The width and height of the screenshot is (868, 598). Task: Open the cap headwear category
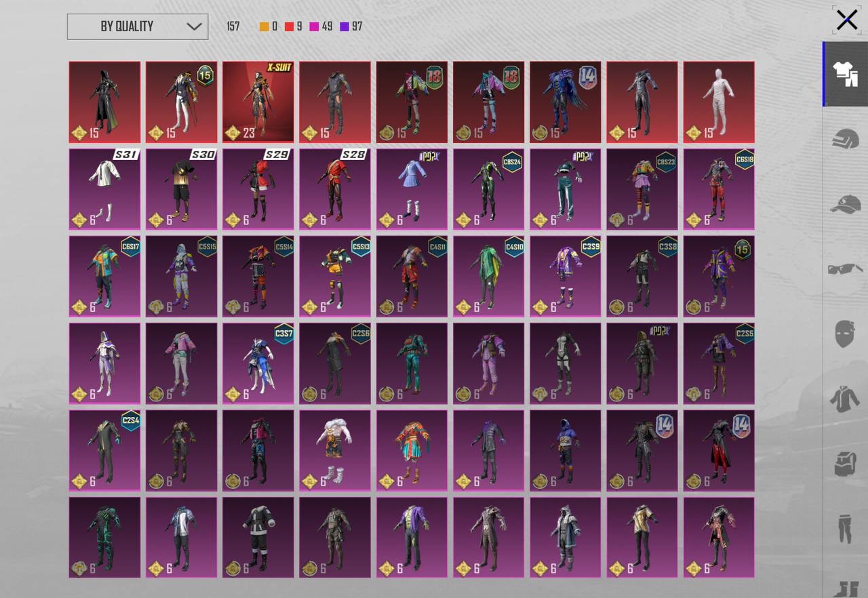click(x=846, y=204)
